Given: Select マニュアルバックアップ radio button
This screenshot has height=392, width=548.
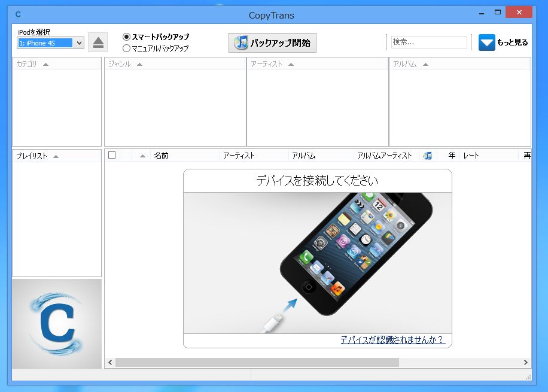Looking at the screenshot, I should point(126,48).
